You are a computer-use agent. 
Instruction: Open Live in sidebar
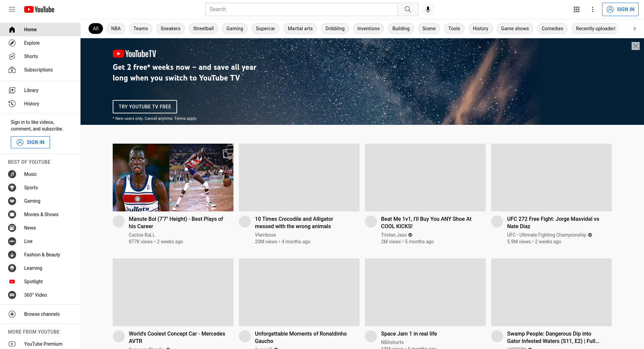40,241
